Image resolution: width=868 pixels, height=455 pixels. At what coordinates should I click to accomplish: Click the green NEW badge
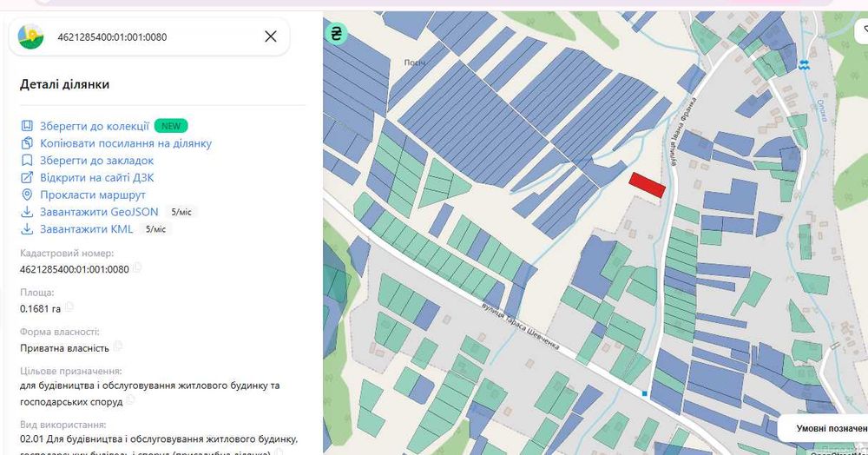pos(170,126)
